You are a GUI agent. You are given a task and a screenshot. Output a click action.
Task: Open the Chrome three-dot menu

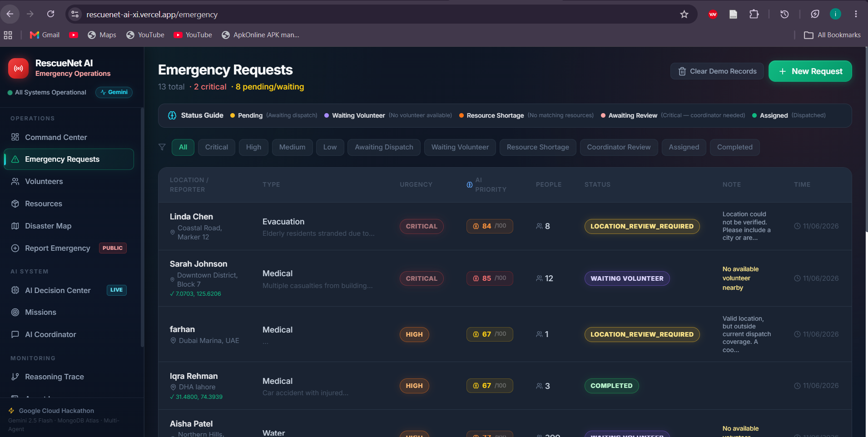856,14
